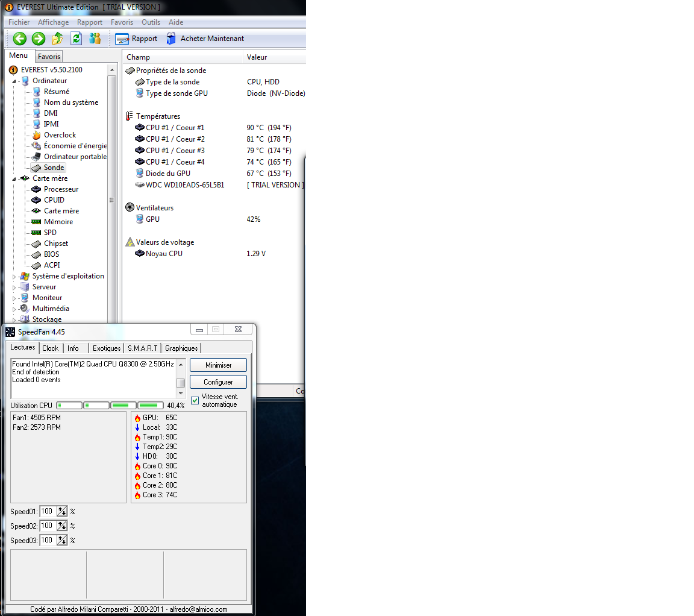Select the Nom du système tree item
This screenshot has height=616, width=694.
pos(71,102)
